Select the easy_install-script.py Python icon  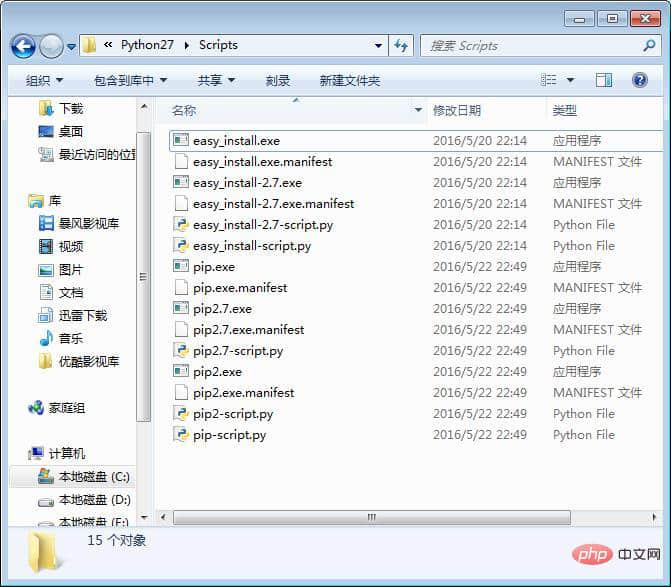(x=181, y=246)
